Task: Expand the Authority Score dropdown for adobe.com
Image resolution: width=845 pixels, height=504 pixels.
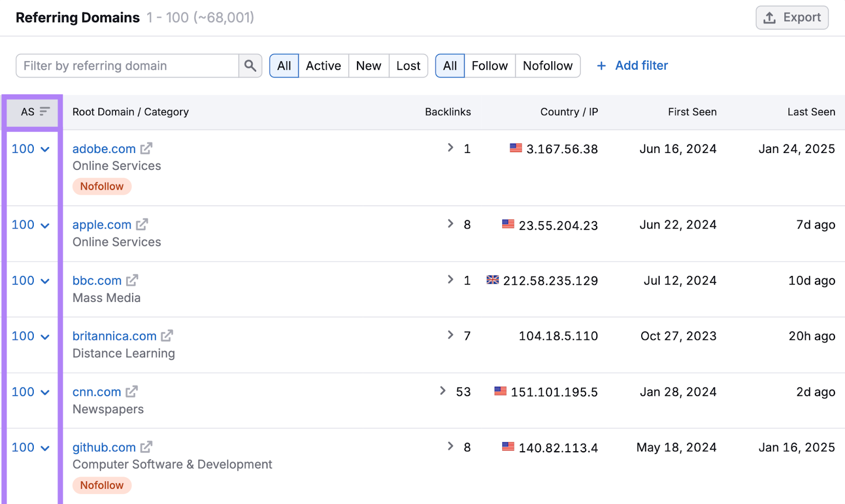Action: pos(44,149)
